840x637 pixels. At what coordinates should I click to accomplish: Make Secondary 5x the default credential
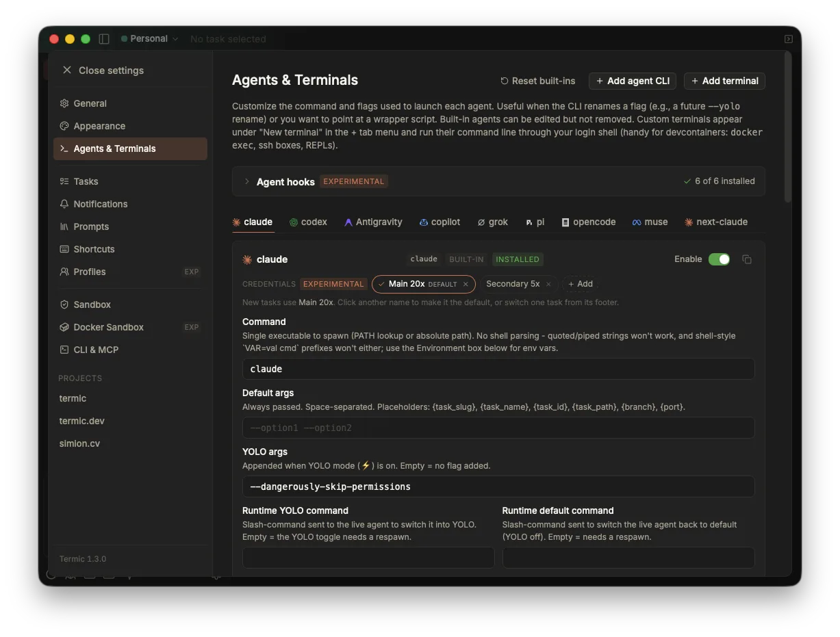[513, 284]
